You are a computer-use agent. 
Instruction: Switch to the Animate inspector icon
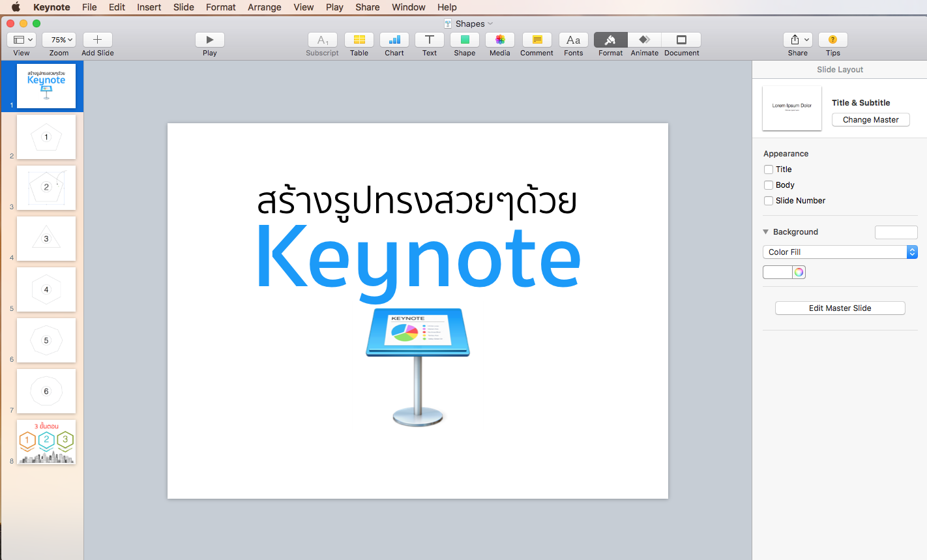tap(644, 41)
